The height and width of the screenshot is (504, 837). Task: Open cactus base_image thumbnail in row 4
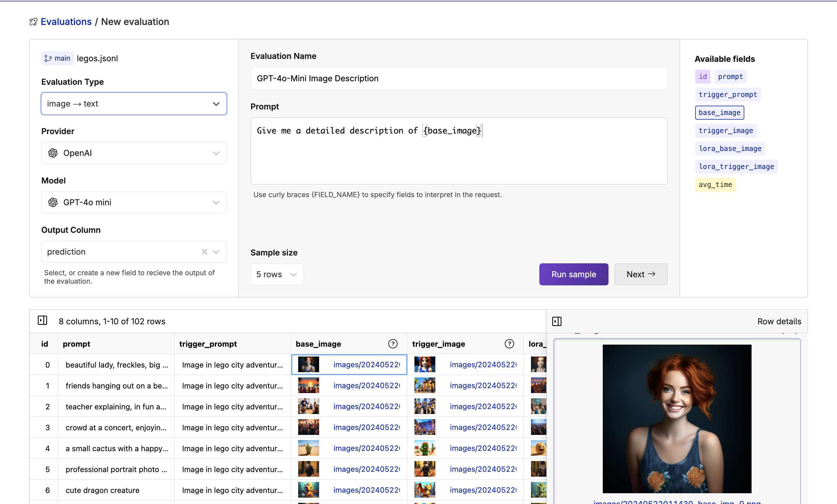308,448
